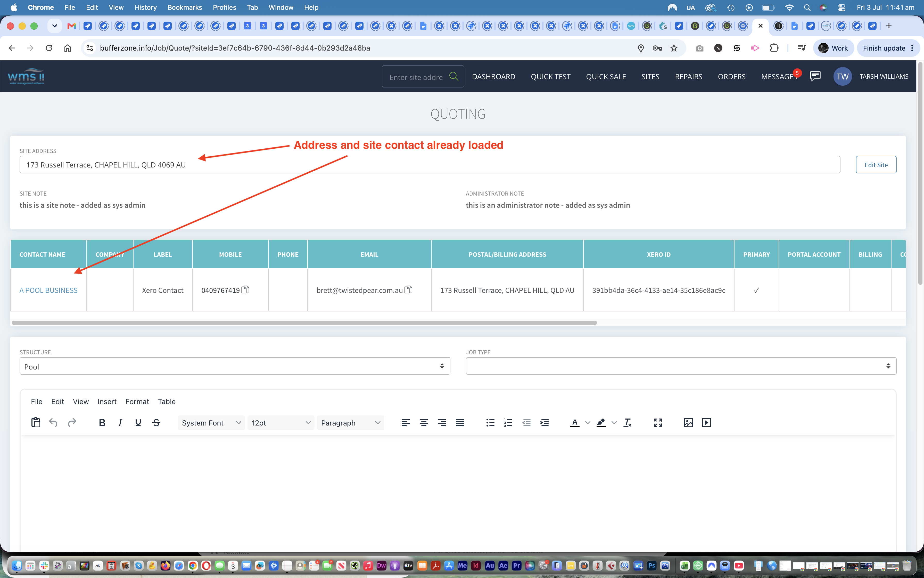This screenshot has width=924, height=578.
Task: Open the chat messages icon in header
Action: click(815, 76)
